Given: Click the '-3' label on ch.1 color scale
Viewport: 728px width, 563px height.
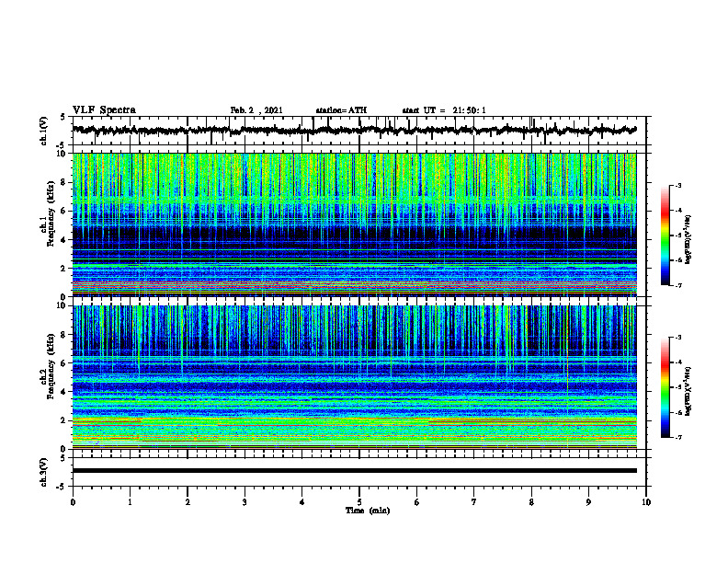Looking at the screenshot, I should coord(678,186).
